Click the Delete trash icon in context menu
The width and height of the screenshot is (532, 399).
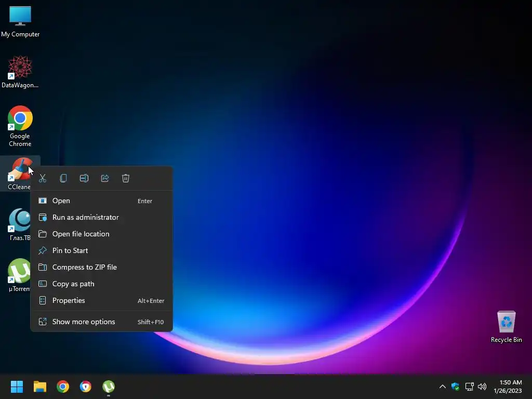click(x=126, y=178)
